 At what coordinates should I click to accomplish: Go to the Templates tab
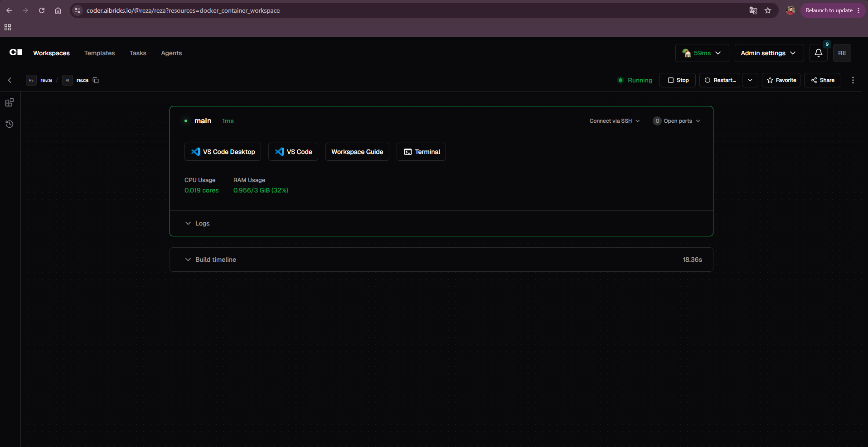click(x=100, y=53)
